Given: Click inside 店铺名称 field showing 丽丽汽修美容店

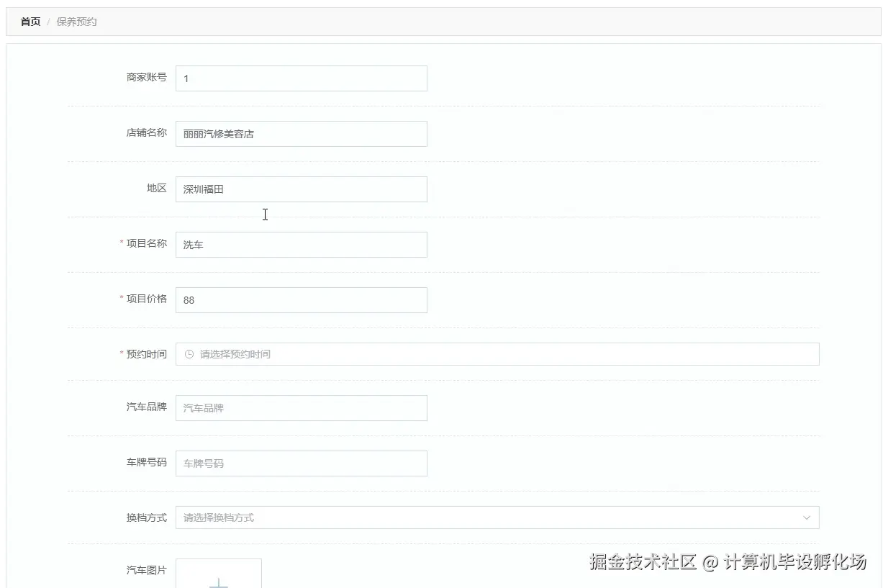Looking at the screenshot, I should click(x=301, y=133).
